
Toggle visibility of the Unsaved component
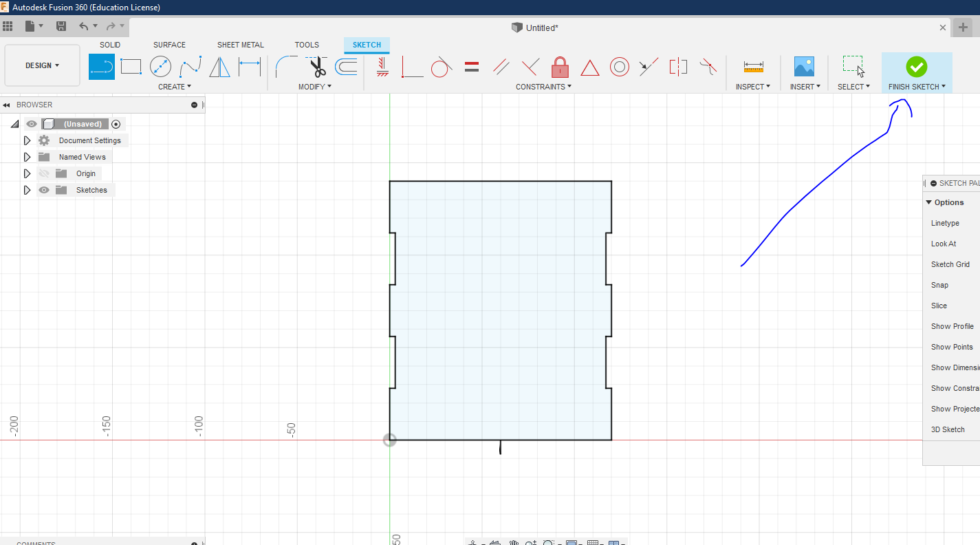[x=32, y=124]
